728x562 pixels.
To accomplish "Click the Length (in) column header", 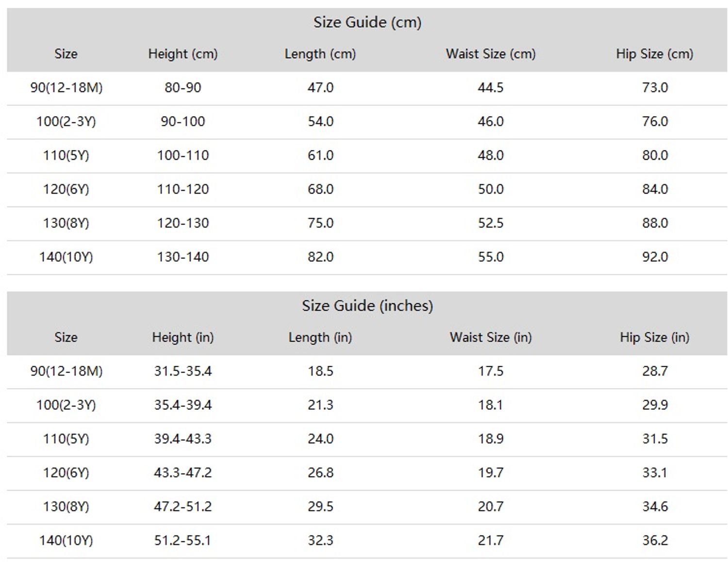I will pos(320,337).
